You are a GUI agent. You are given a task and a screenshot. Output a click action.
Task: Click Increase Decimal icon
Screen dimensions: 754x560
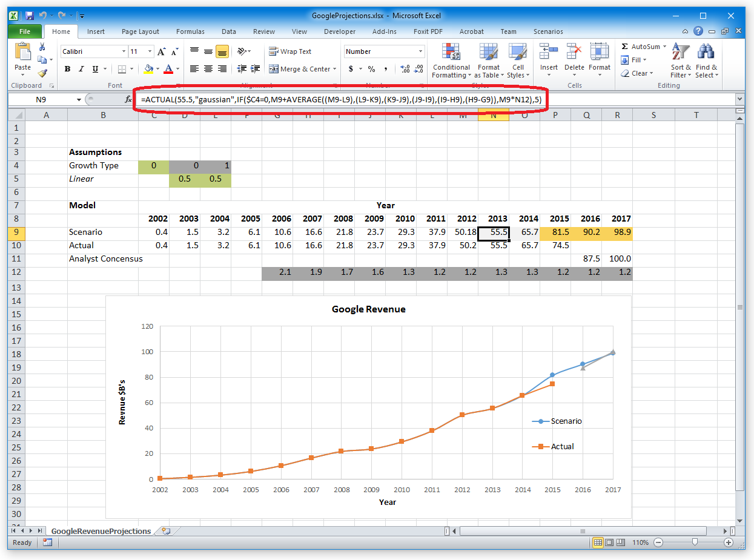405,69
